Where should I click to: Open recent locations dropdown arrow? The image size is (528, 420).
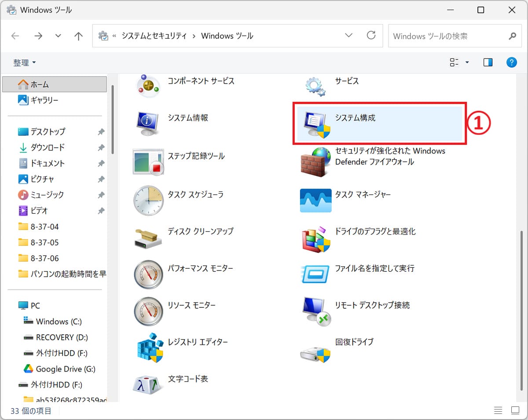pos(58,36)
